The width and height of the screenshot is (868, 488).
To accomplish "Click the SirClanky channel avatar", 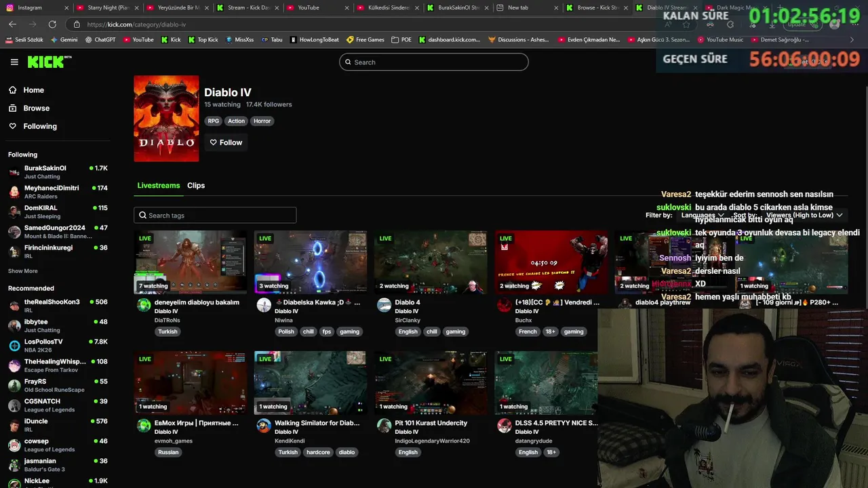I will (x=384, y=305).
